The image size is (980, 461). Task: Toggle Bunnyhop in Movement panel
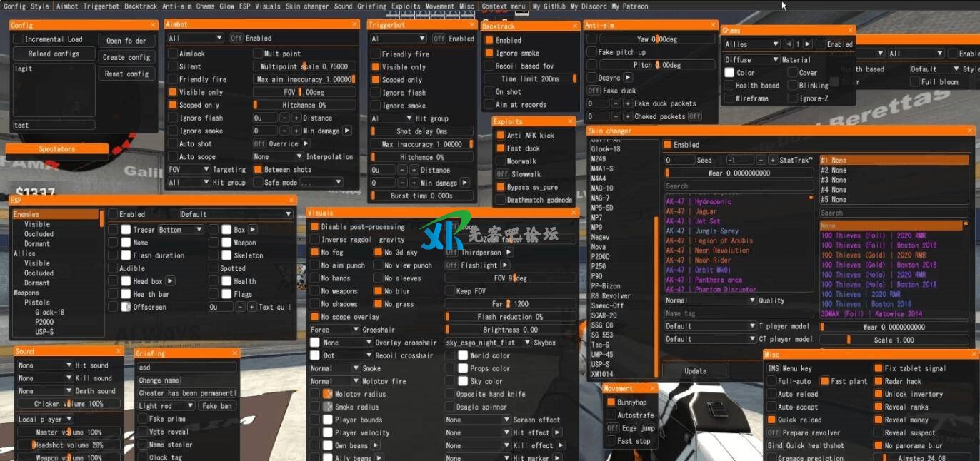click(611, 402)
